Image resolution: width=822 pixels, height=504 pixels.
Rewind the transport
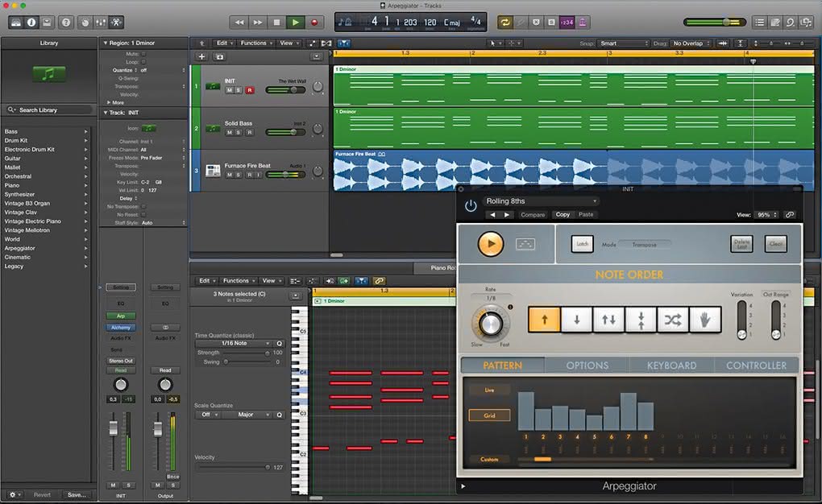(x=239, y=23)
